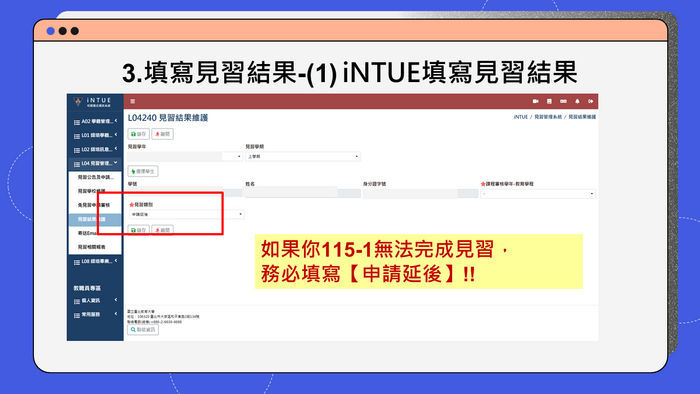700x394 pixels.
Task: Click the "L04240 見習結果維護" page heading
Action: (x=168, y=118)
